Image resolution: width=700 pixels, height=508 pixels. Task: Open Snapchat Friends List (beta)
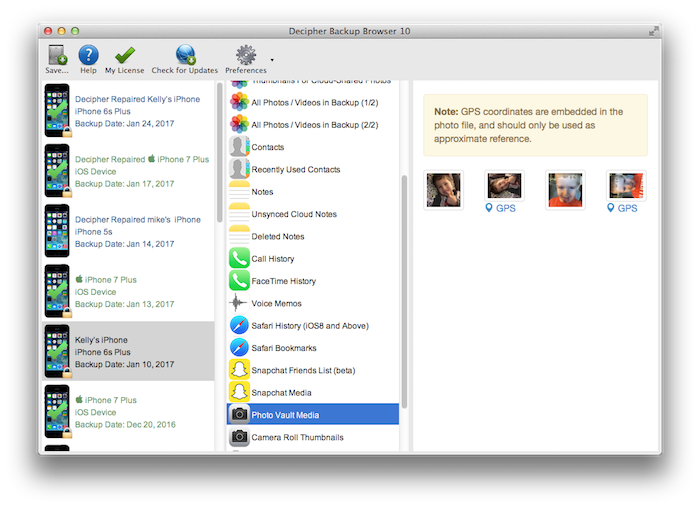pyautogui.click(x=303, y=371)
